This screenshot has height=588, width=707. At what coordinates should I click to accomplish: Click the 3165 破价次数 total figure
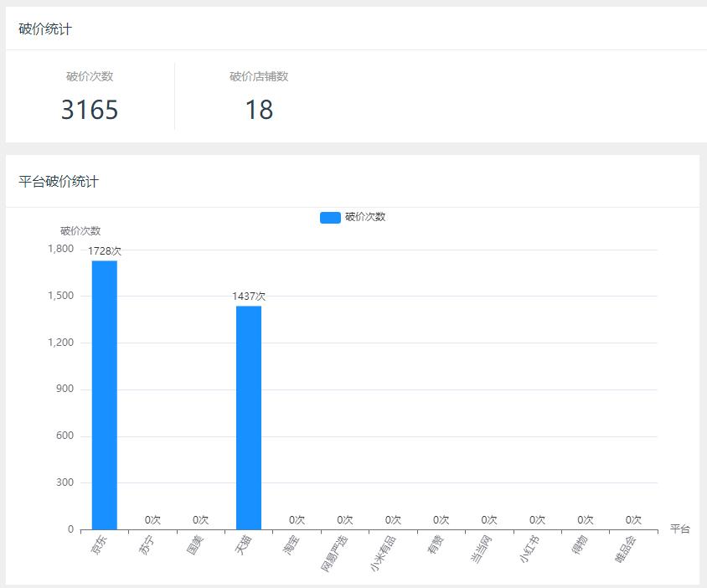coord(90,110)
